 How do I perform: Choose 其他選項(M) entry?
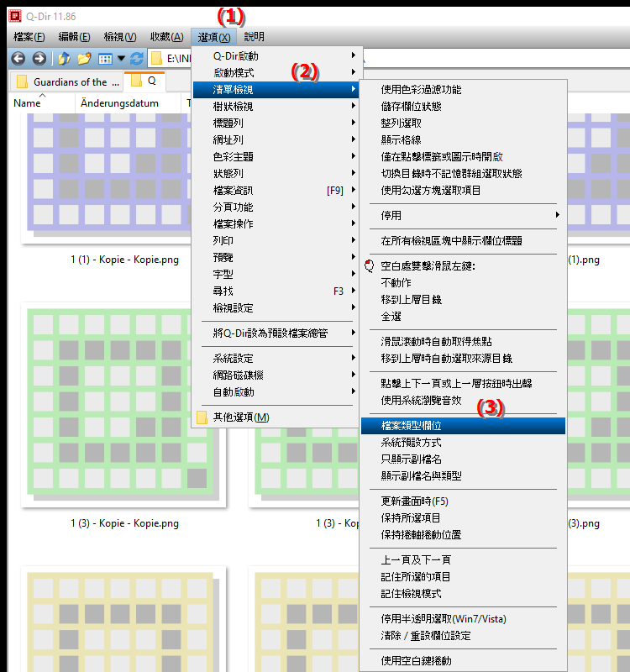276,417
